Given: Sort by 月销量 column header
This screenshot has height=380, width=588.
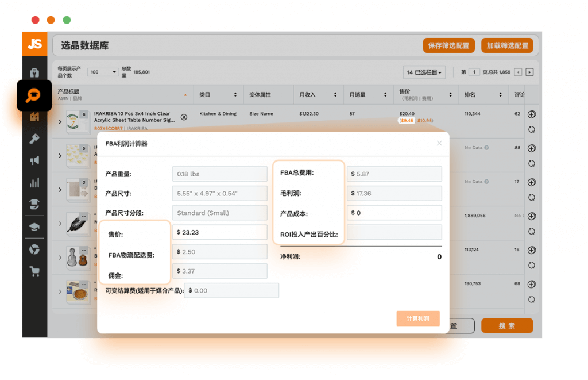Looking at the screenshot, I should 368,95.
